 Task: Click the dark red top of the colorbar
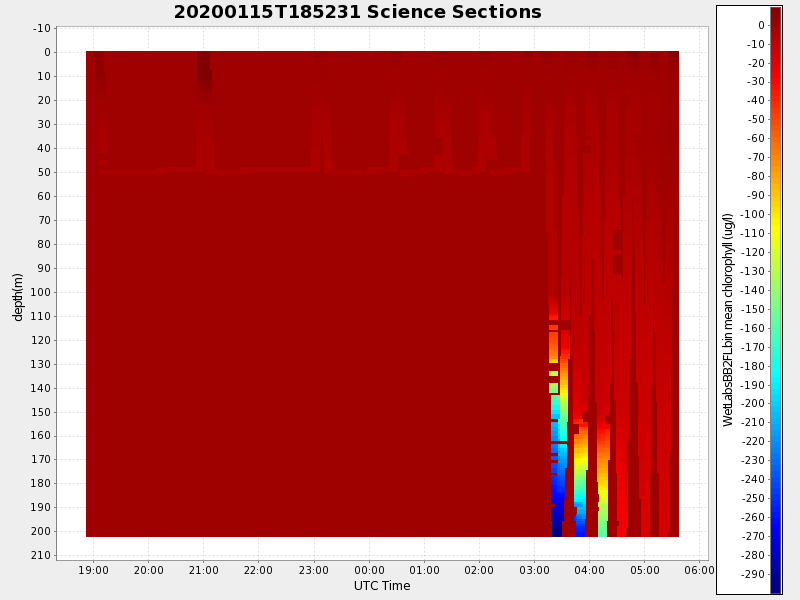point(775,14)
